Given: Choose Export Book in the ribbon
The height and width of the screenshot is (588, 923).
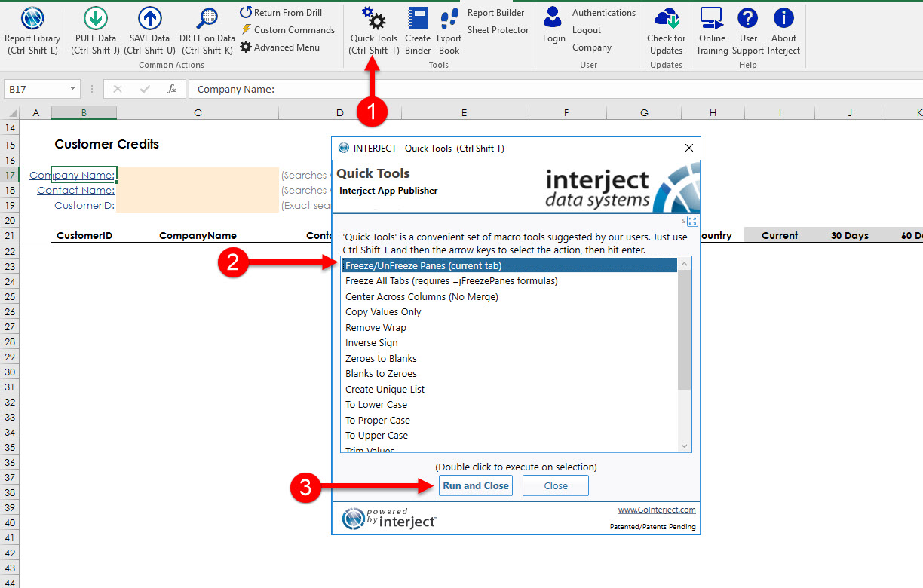Looking at the screenshot, I should point(449,30).
